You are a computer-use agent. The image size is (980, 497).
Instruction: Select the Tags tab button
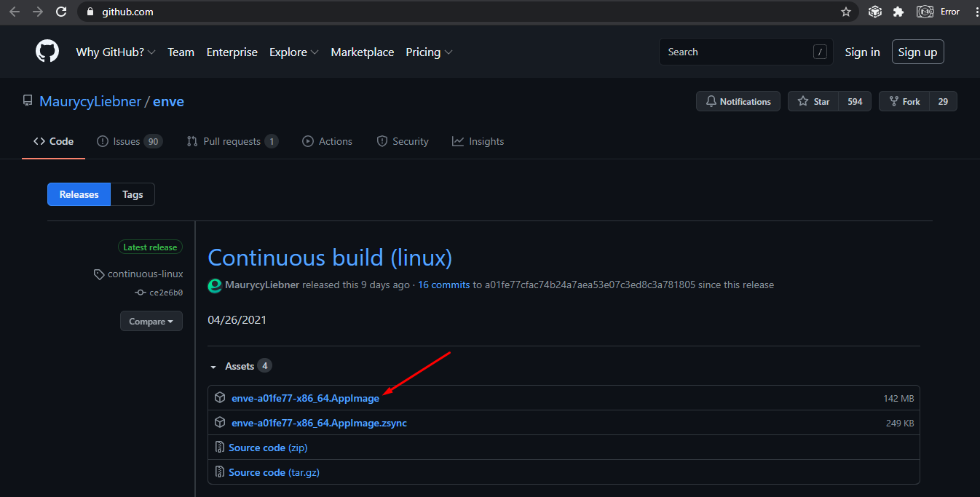pos(133,194)
